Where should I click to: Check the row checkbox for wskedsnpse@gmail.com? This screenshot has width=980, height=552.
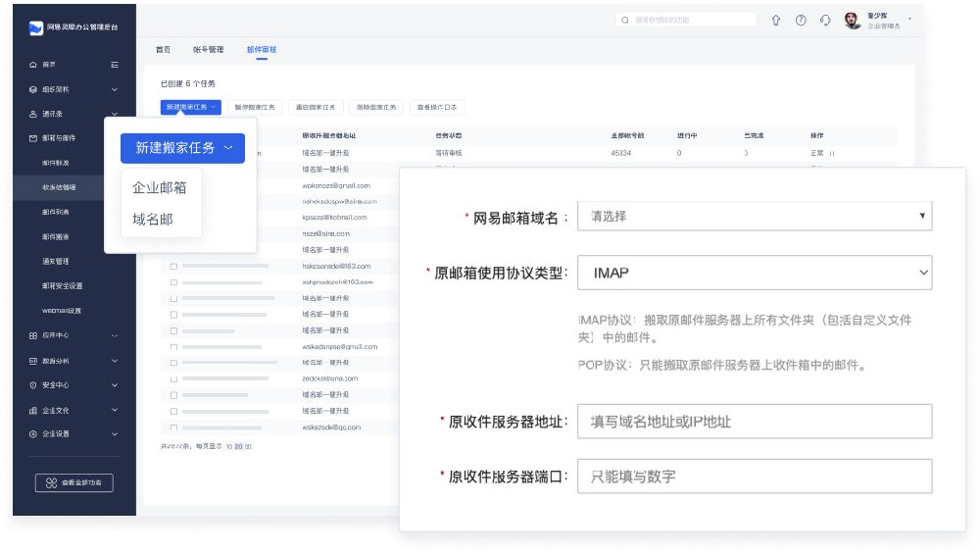coord(173,347)
